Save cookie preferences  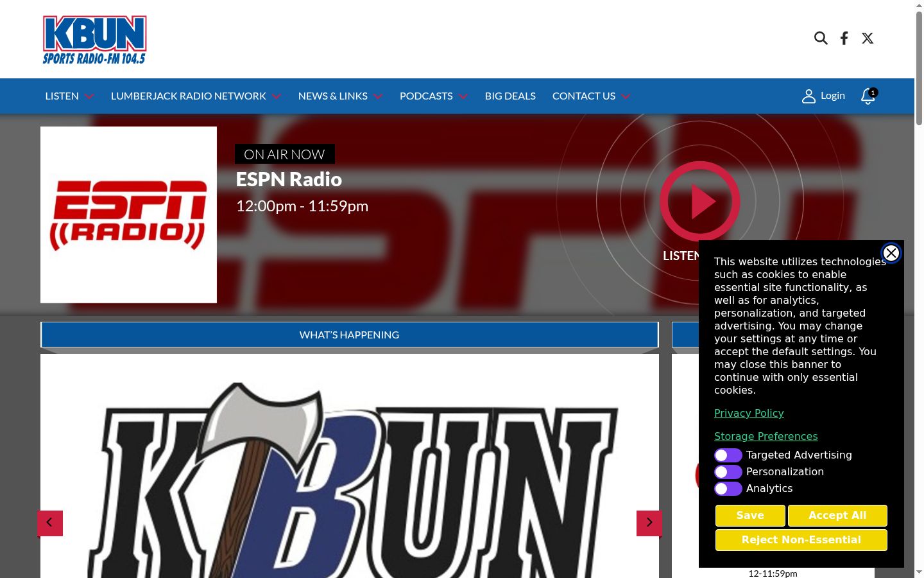[750, 515]
